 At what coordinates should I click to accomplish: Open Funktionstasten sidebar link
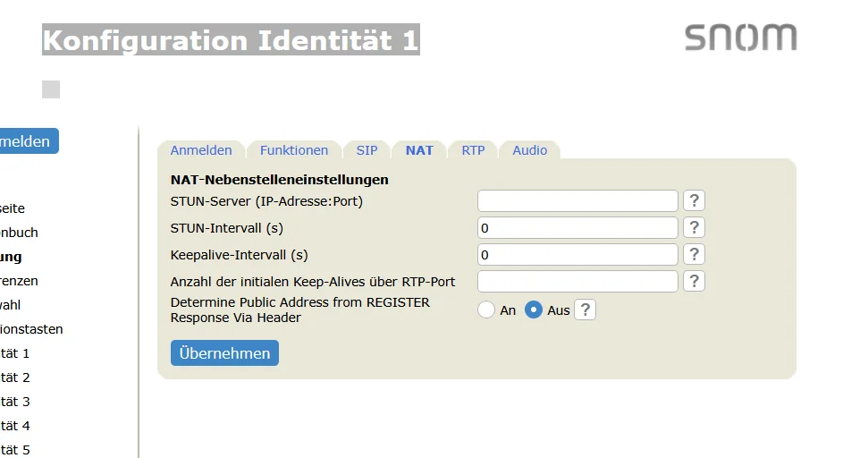click(x=31, y=329)
